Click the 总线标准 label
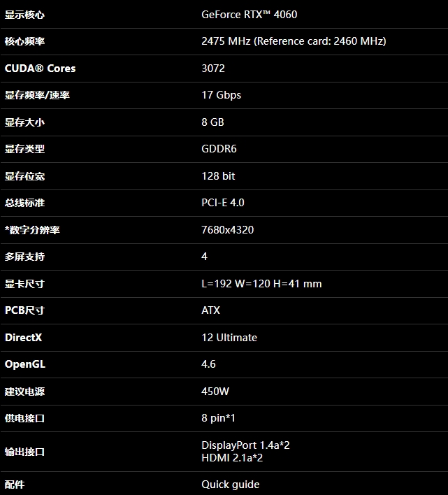The width and height of the screenshot is (448, 495). [x=24, y=203]
